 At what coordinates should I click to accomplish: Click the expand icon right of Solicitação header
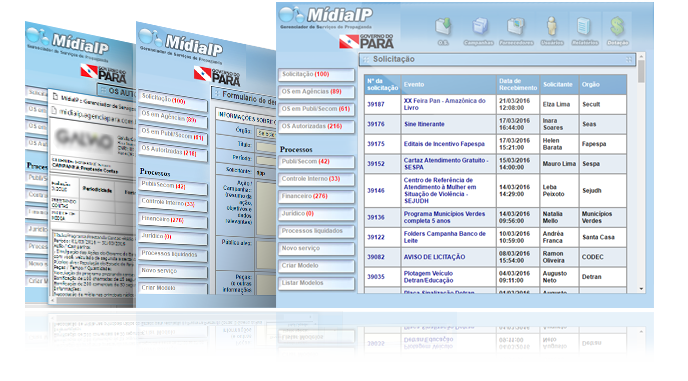(x=629, y=59)
